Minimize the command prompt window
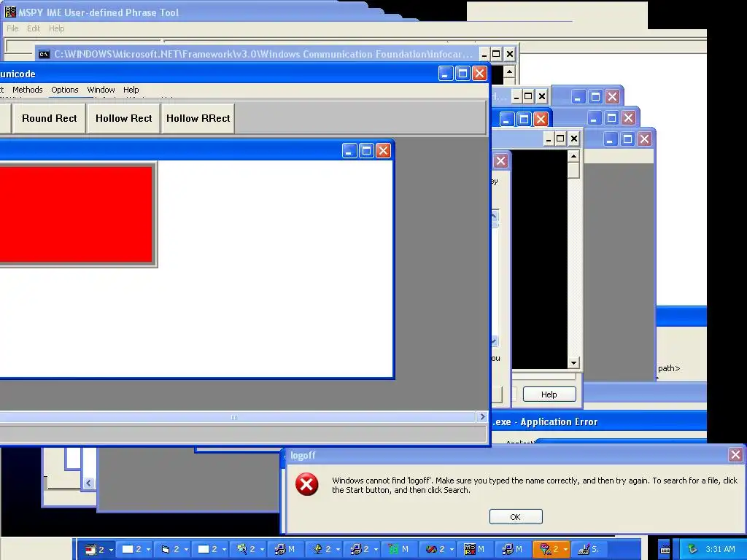The height and width of the screenshot is (560, 747). 484,54
